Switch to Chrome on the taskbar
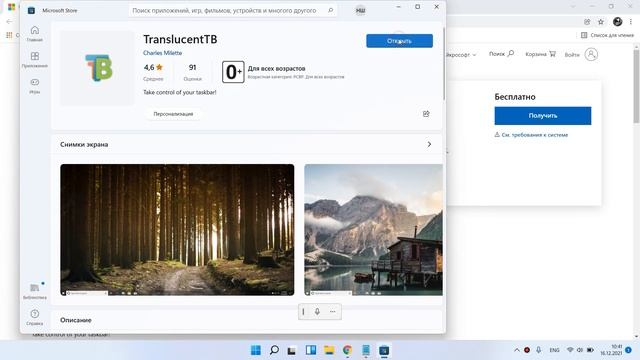The height and width of the screenshot is (360, 640). pos(347,350)
